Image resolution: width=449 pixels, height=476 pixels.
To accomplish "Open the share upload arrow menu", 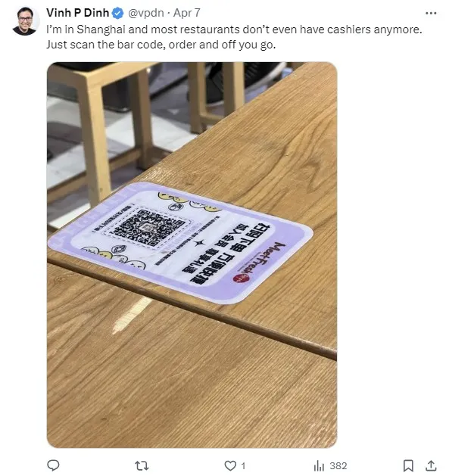I will click(431, 465).
